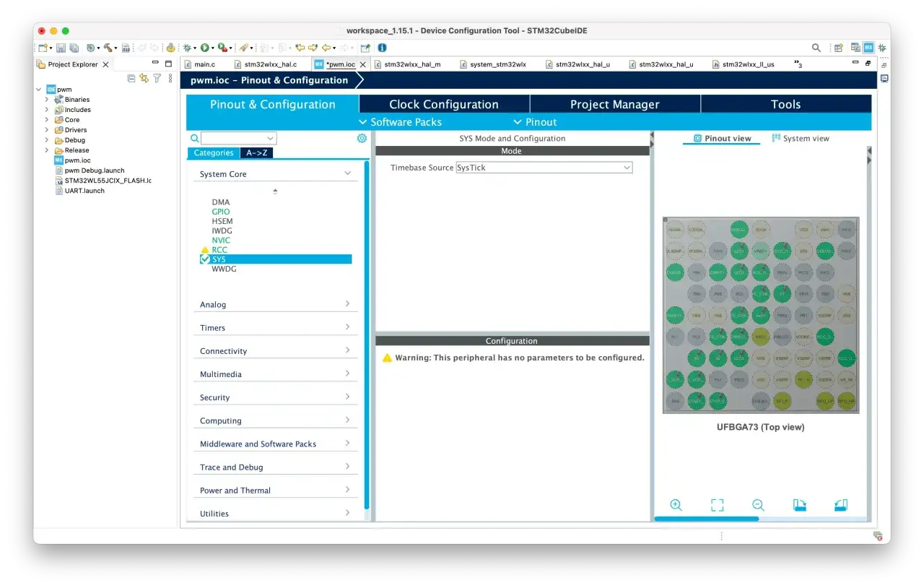Switch to A->Z peripheral listing
Viewport: 924px width, 588px height.
(x=256, y=152)
